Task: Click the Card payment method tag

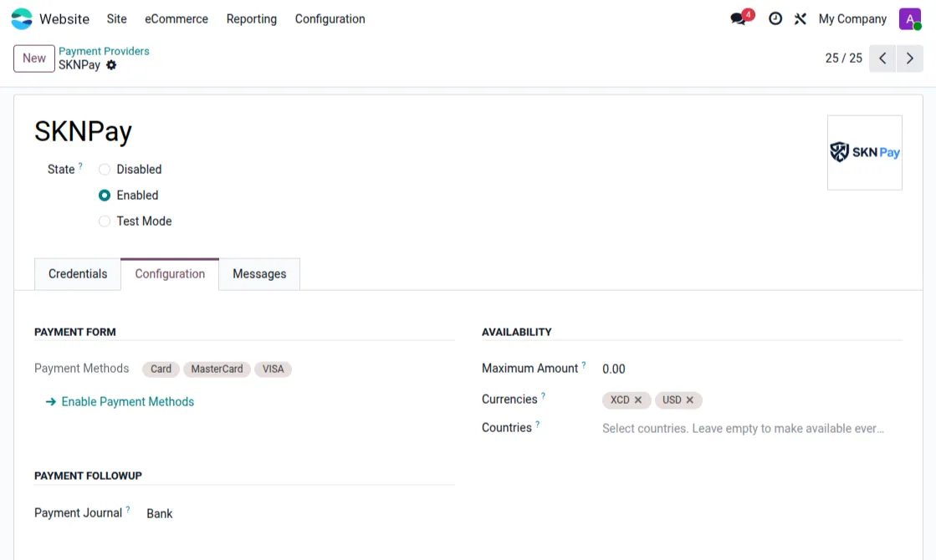Action: [161, 369]
